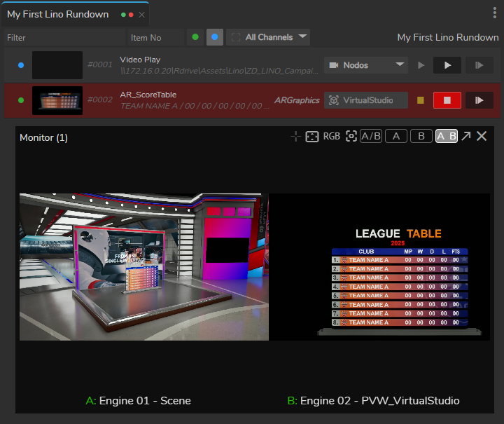Open the All Channels dropdown
Viewport: 504px width, 424px height.
pyautogui.click(x=269, y=37)
